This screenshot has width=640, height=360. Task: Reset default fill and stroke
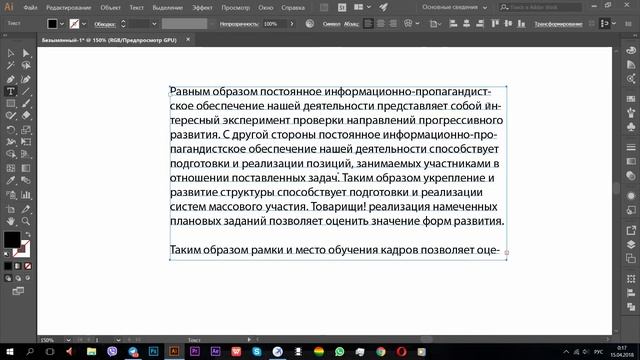[7, 254]
